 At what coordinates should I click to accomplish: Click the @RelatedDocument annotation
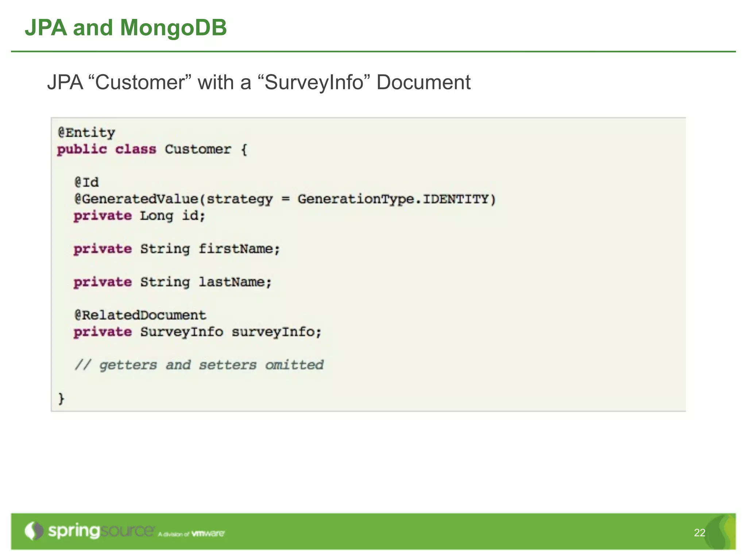coord(140,315)
